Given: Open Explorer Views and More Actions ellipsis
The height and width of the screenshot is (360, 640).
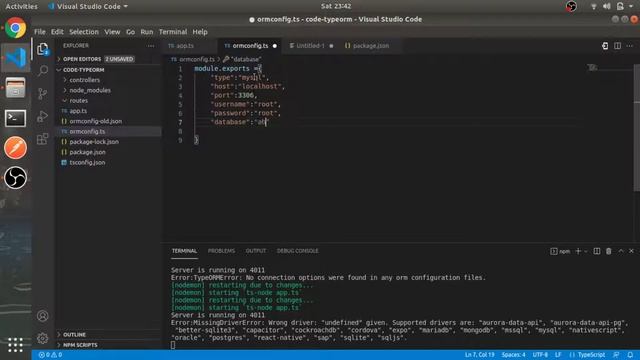Looking at the screenshot, I should [151, 46].
